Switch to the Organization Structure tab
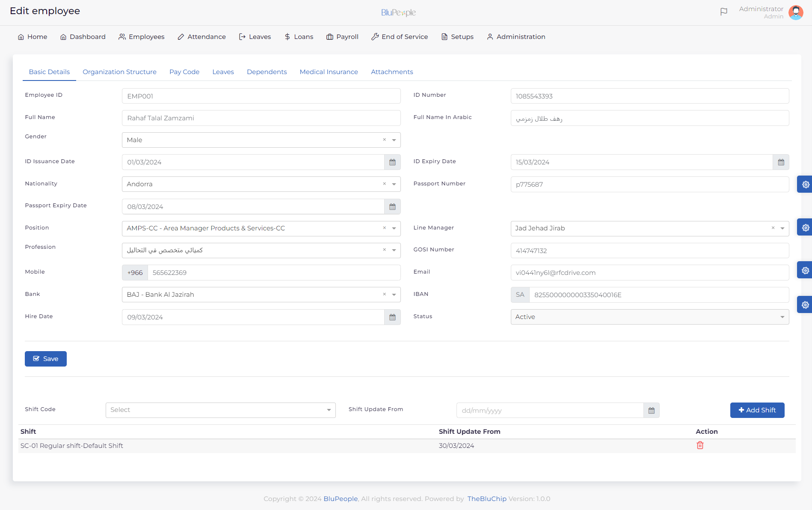Screen dimensions: 812x510 click(x=119, y=72)
